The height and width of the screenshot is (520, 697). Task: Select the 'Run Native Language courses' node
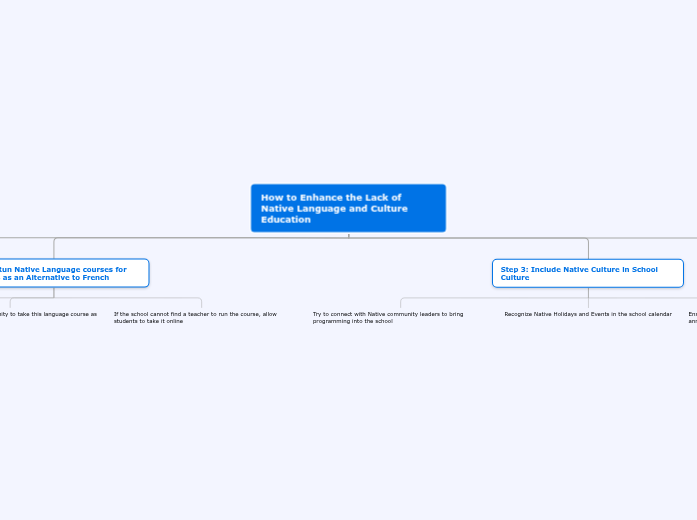pyautogui.click(x=68, y=273)
